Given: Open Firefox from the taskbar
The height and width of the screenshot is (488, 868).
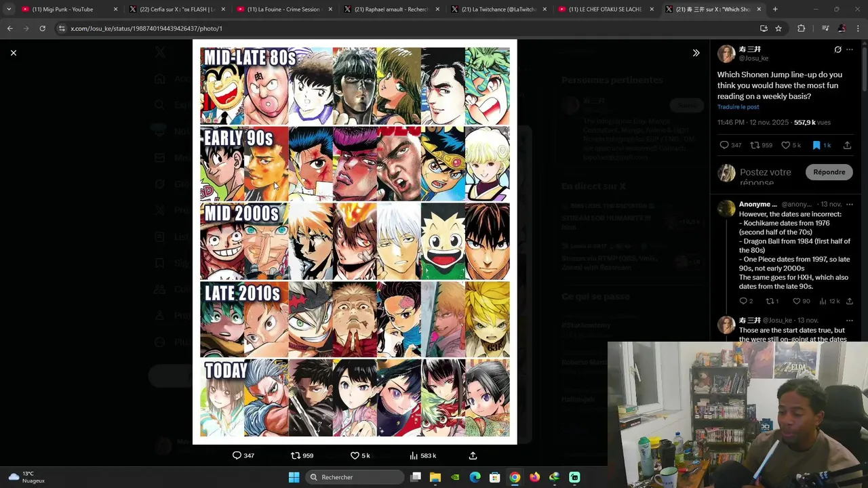Looking at the screenshot, I should click(x=534, y=477).
